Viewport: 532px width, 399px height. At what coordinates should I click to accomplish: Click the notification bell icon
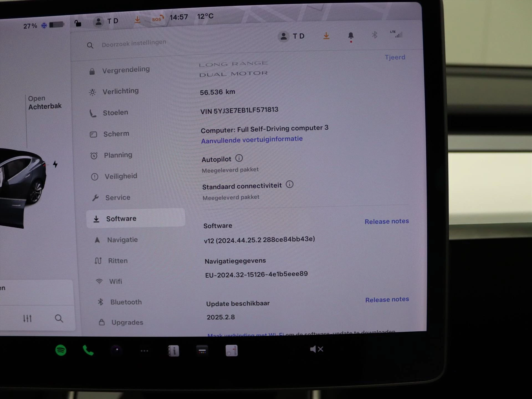tap(351, 36)
